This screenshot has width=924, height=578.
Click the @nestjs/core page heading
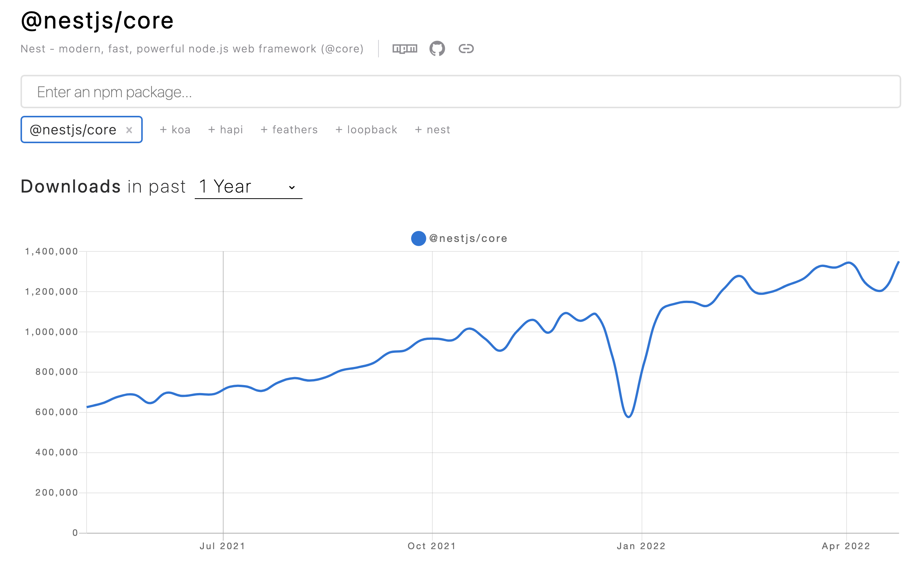(x=98, y=21)
